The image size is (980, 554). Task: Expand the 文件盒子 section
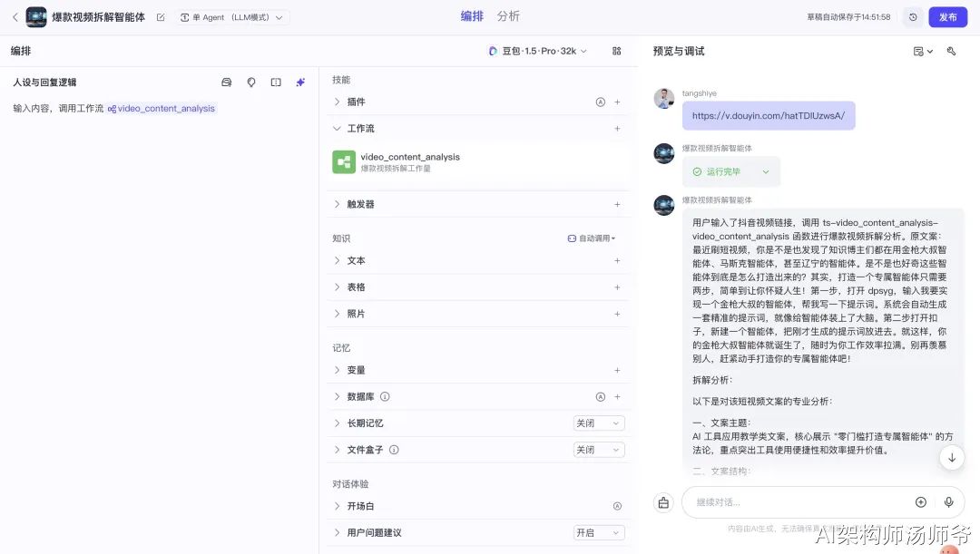337,450
